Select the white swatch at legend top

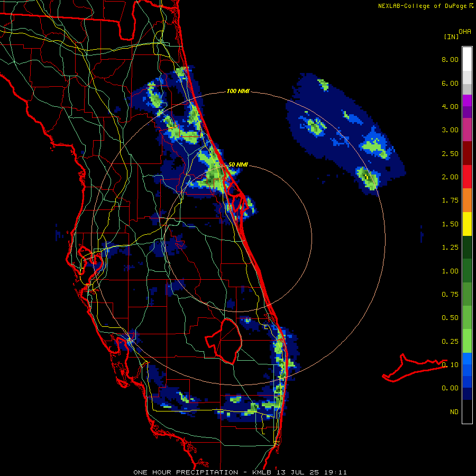tap(467, 59)
